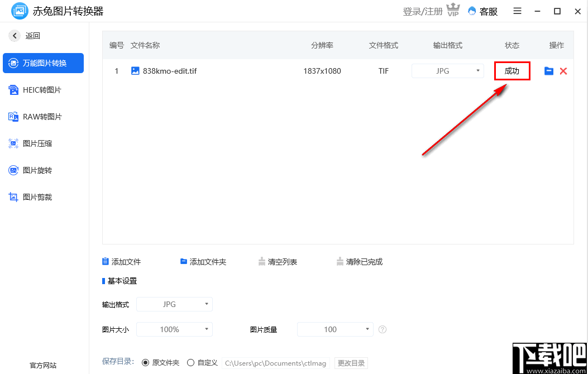Click the VIP crown icon
Image resolution: width=588 pixels, height=374 pixels.
(x=453, y=10)
